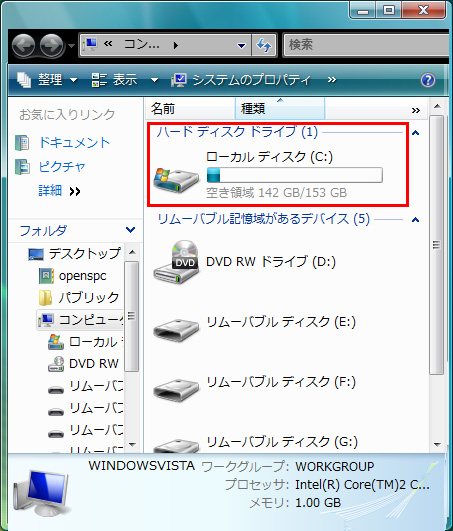Click the システムのプロパティ monitor icon
Screen dimensions: 453x531
coord(179,80)
